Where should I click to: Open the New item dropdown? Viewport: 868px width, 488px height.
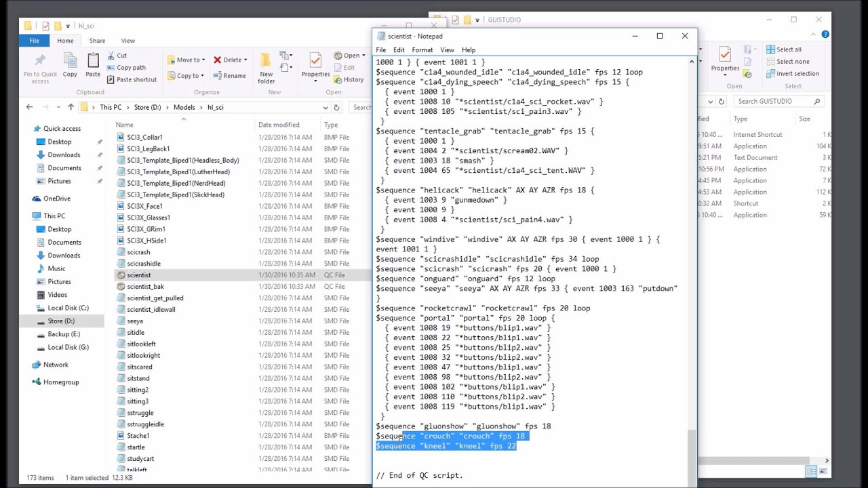[x=287, y=56]
